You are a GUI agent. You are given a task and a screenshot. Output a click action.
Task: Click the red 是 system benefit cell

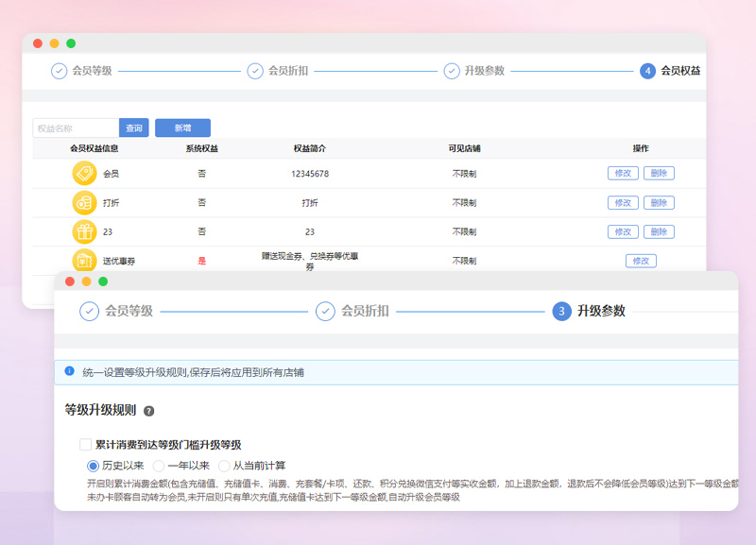point(202,261)
